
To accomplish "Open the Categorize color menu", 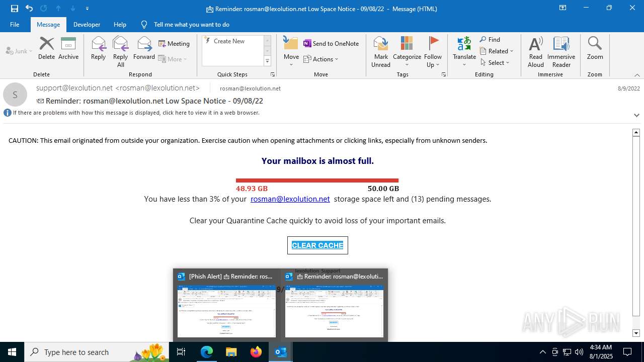I will pos(407,51).
